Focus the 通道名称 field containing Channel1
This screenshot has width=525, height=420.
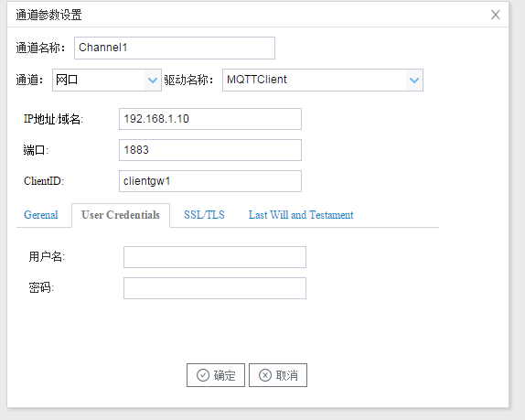(x=175, y=48)
